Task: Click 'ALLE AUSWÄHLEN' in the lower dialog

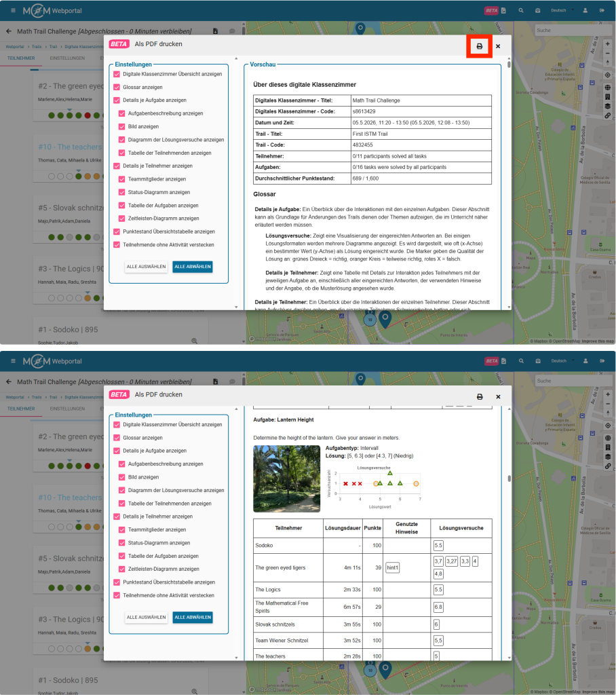Action: (147, 617)
